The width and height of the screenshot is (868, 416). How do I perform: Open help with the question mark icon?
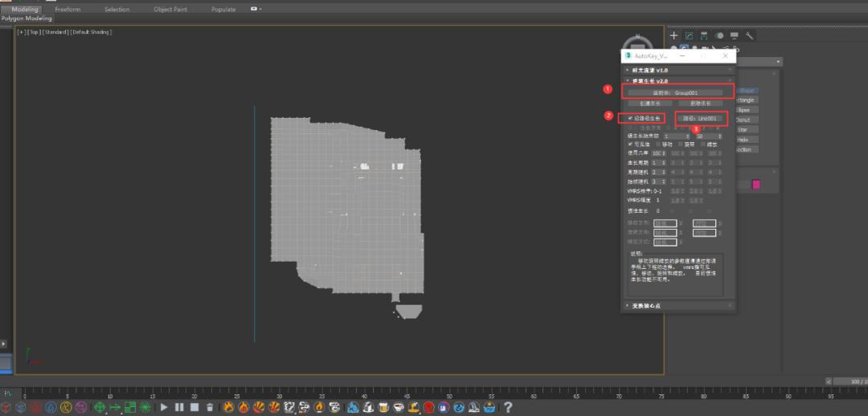coord(506,407)
